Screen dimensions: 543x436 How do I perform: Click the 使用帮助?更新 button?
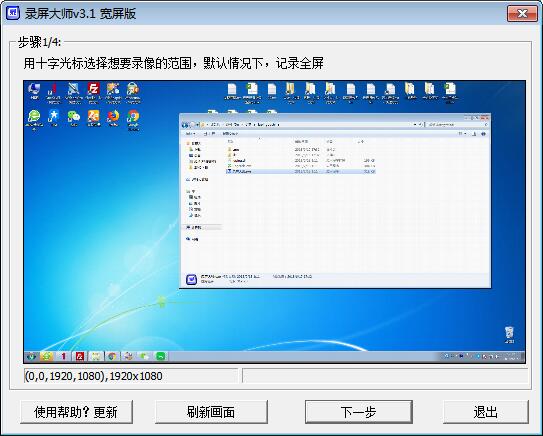coord(77,412)
